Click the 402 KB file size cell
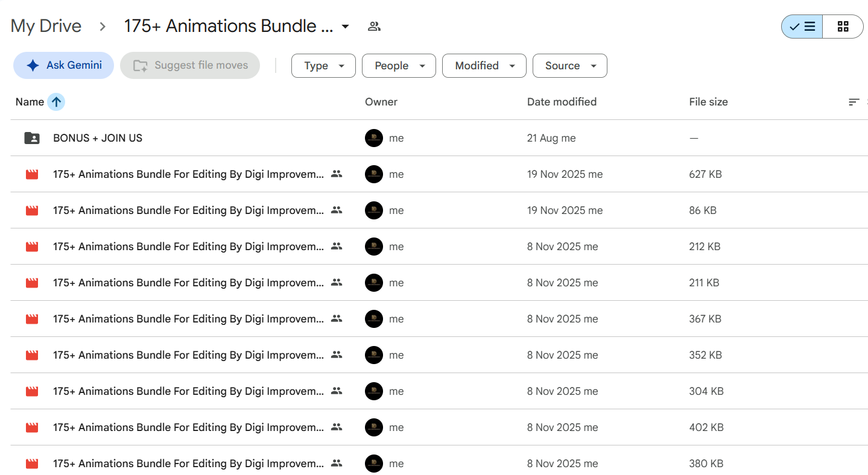 (x=706, y=427)
